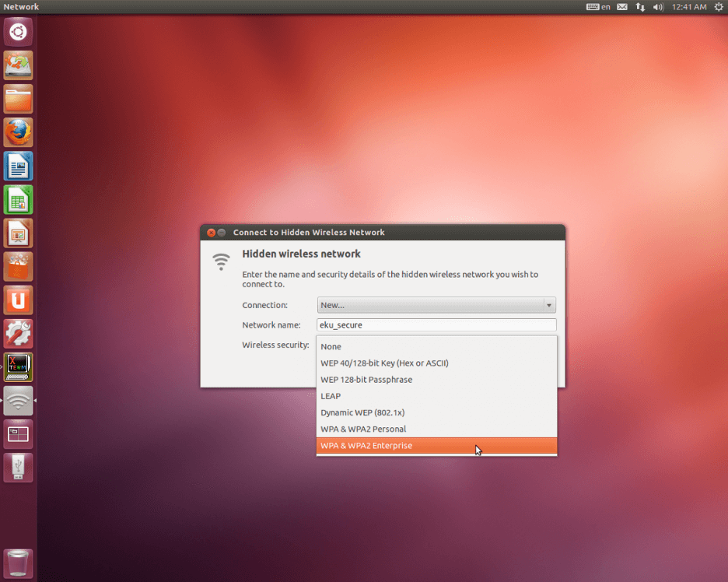728x582 pixels.
Task: Open System Settings gear icon
Action: coord(18,333)
